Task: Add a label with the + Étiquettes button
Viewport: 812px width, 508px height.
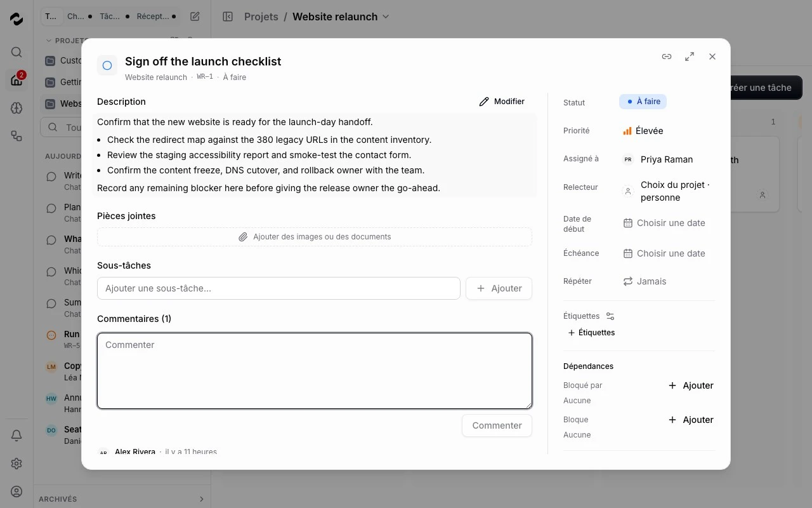Action: pyautogui.click(x=591, y=333)
